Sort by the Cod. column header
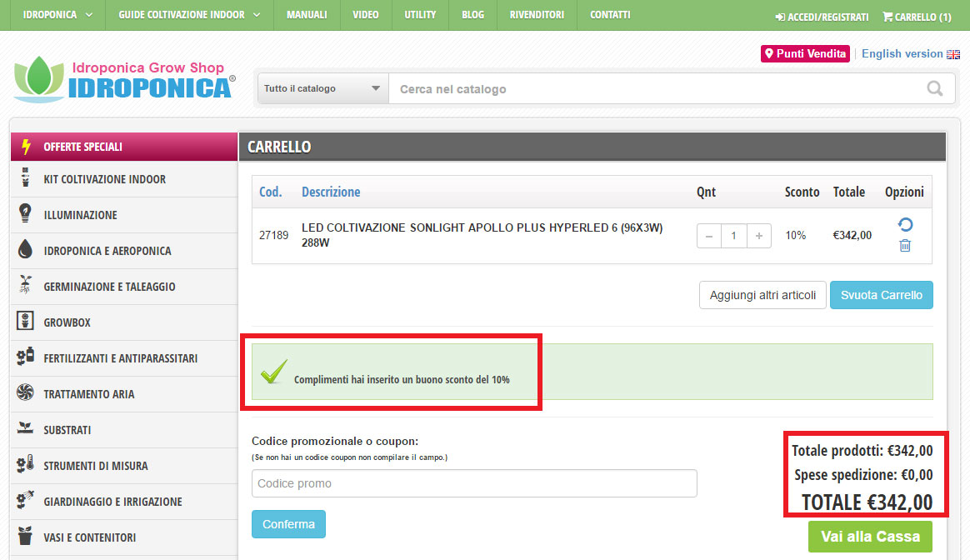970x560 pixels. point(270,192)
